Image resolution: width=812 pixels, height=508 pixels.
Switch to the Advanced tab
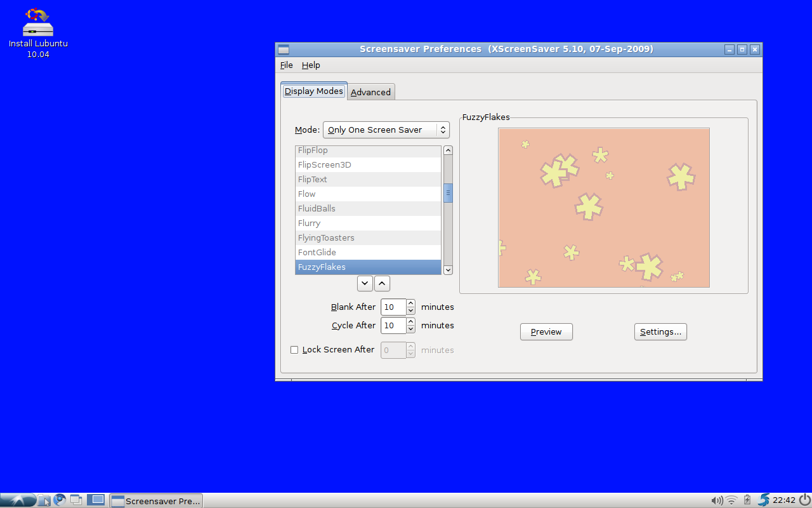tap(370, 92)
